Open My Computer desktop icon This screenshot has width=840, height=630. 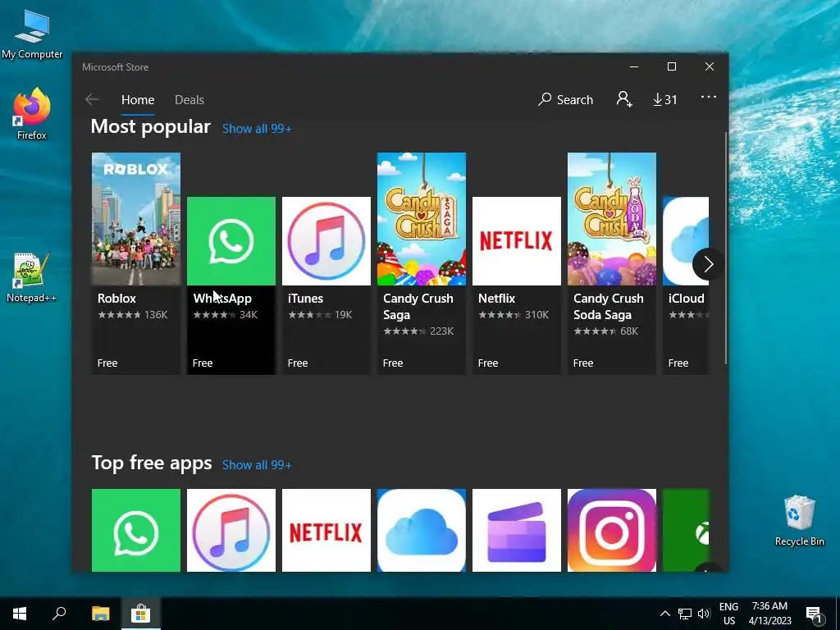tap(32, 34)
